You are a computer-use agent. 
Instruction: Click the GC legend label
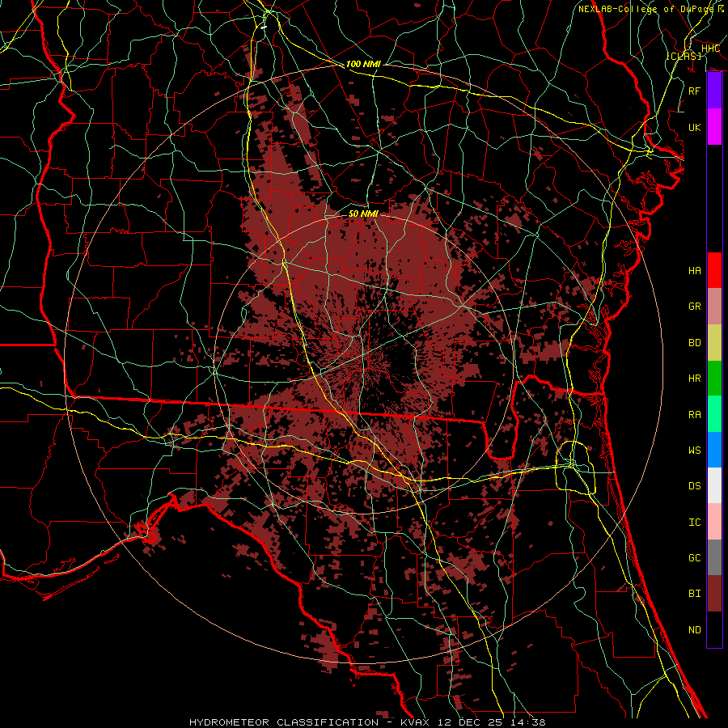tap(694, 557)
